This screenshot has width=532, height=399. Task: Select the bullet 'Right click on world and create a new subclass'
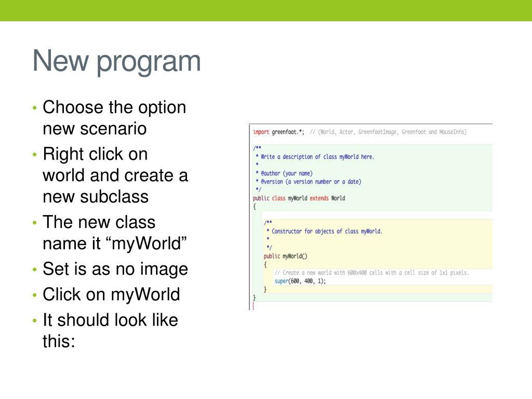(x=115, y=175)
